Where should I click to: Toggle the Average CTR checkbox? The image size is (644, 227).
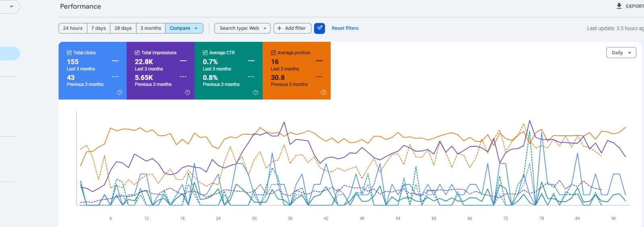tap(205, 53)
